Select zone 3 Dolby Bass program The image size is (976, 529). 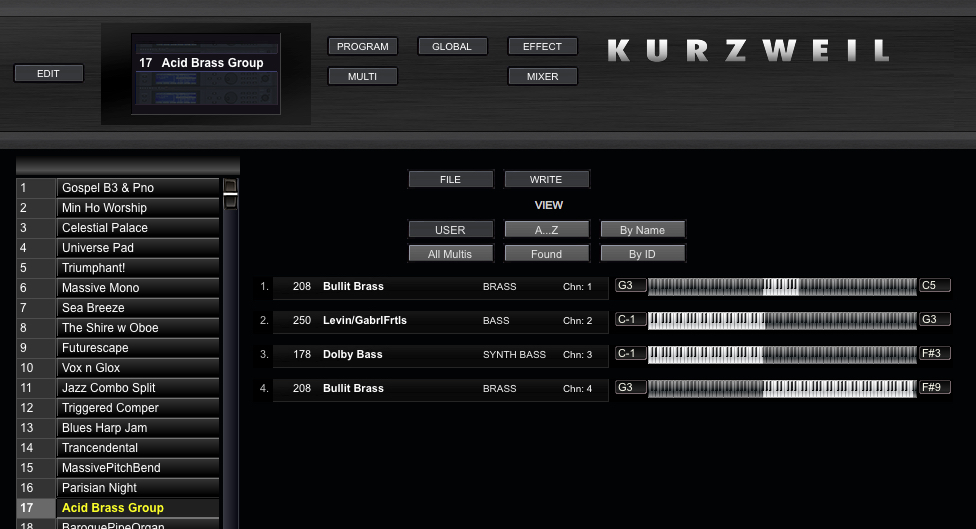click(440, 355)
